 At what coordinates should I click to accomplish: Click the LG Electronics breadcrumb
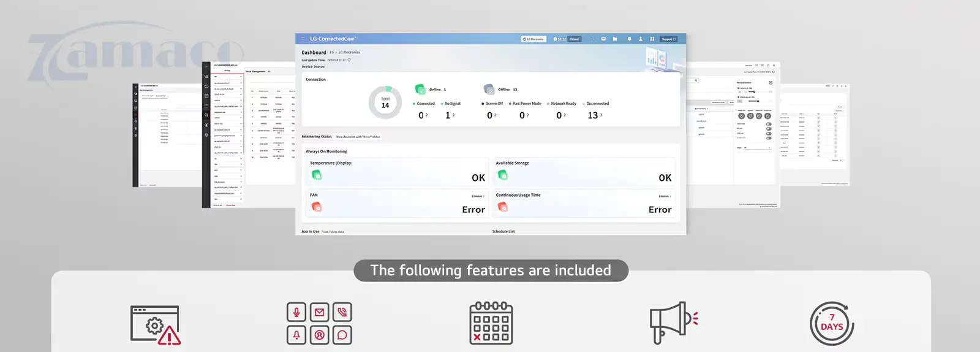tap(349, 52)
